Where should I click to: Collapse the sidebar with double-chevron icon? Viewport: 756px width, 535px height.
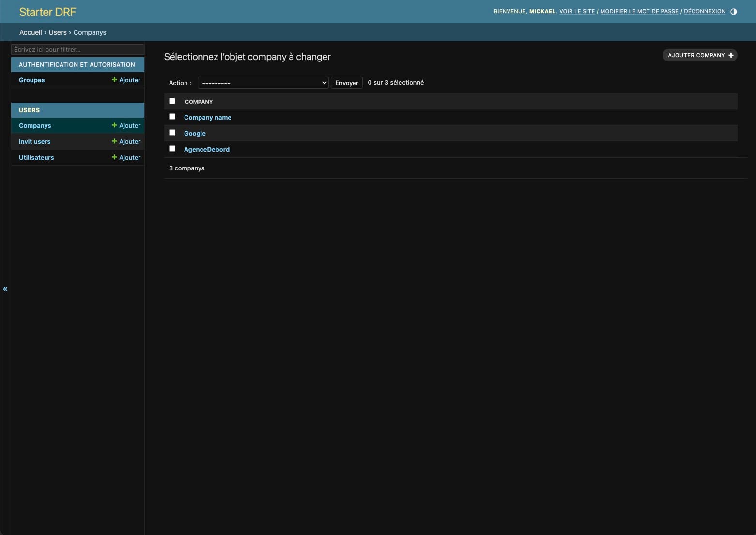pos(5,289)
